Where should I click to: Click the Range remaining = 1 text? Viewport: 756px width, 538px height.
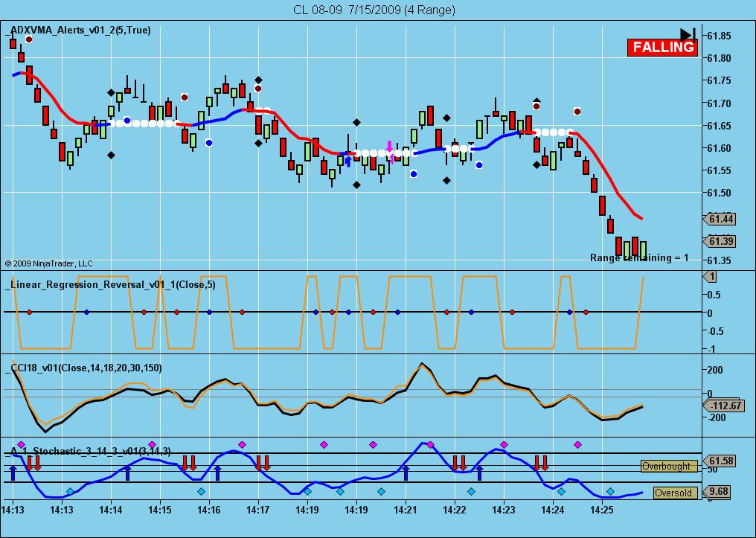tap(639, 258)
